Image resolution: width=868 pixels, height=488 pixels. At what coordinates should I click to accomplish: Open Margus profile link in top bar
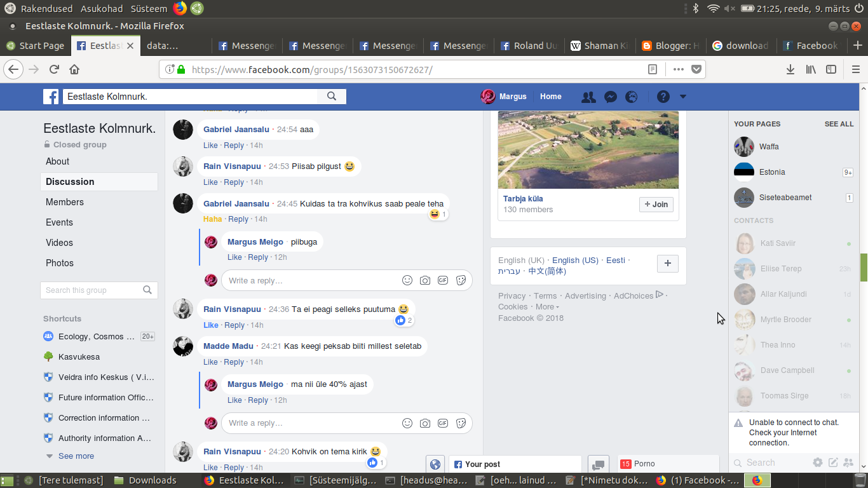pos(505,97)
